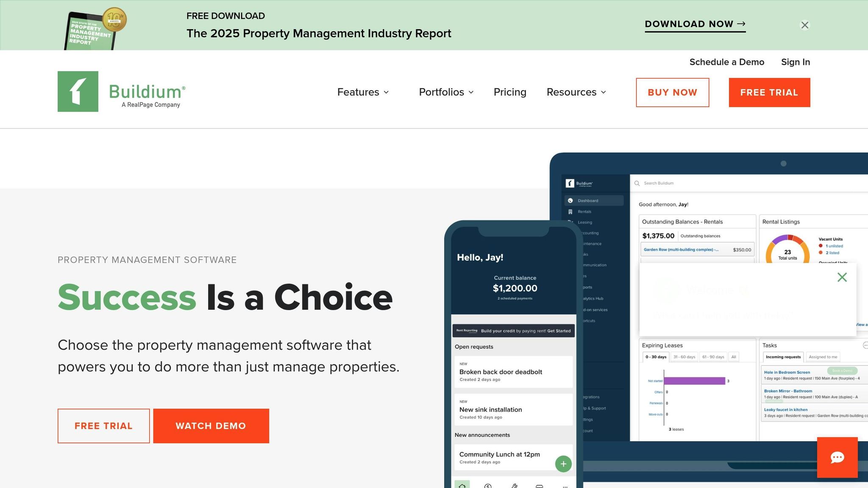The image size is (868, 488).
Task: Click the DOWNLOAD NOW arrow link
Action: (x=695, y=24)
